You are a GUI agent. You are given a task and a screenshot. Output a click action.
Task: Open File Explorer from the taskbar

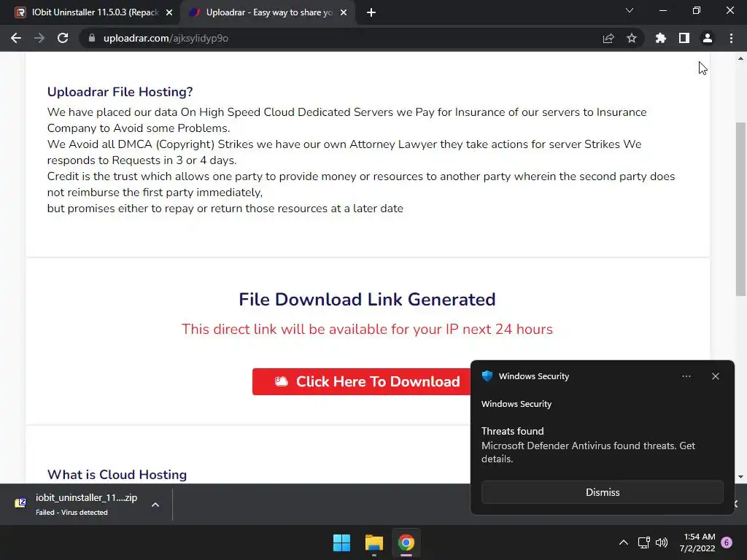pos(374,542)
